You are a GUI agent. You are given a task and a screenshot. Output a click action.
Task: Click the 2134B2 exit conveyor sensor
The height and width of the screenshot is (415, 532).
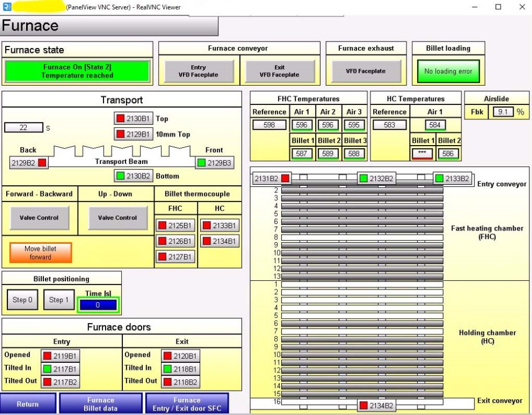pyautogui.click(x=376, y=406)
